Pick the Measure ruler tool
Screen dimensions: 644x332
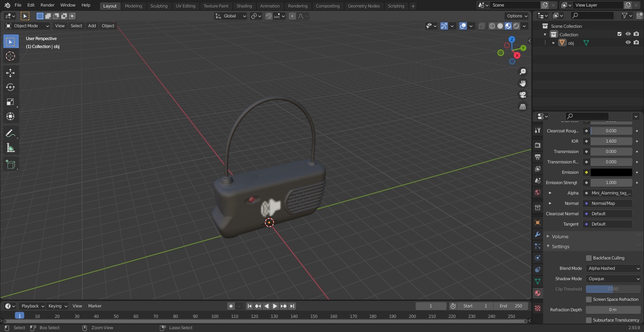click(10, 148)
